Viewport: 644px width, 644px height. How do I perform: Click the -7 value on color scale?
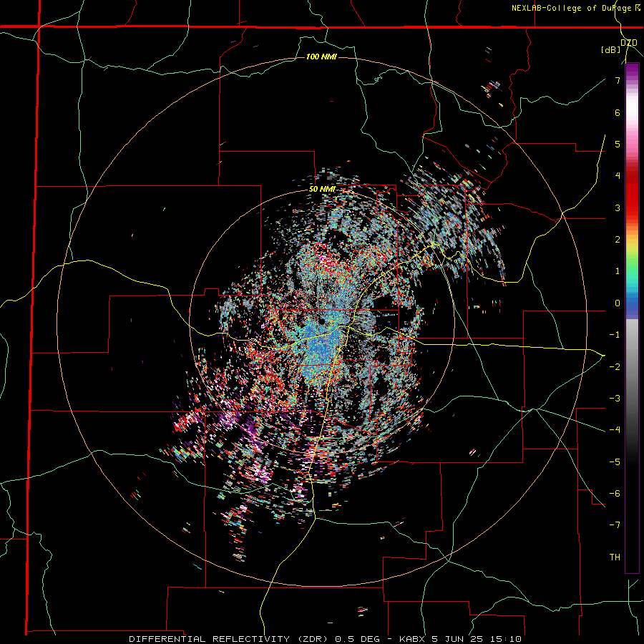pyautogui.click(x=615, y=525)
